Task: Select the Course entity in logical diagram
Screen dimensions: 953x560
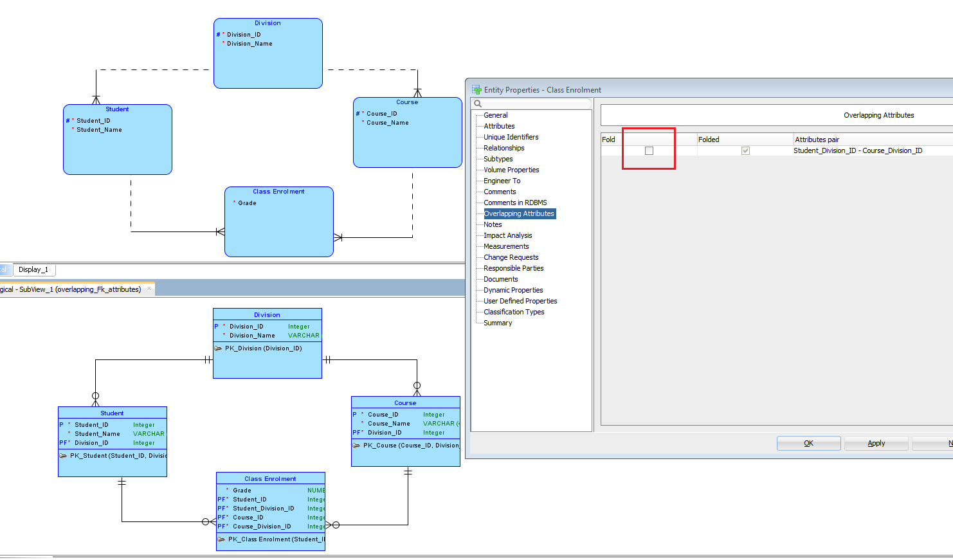Action: [x=408, y=132]
